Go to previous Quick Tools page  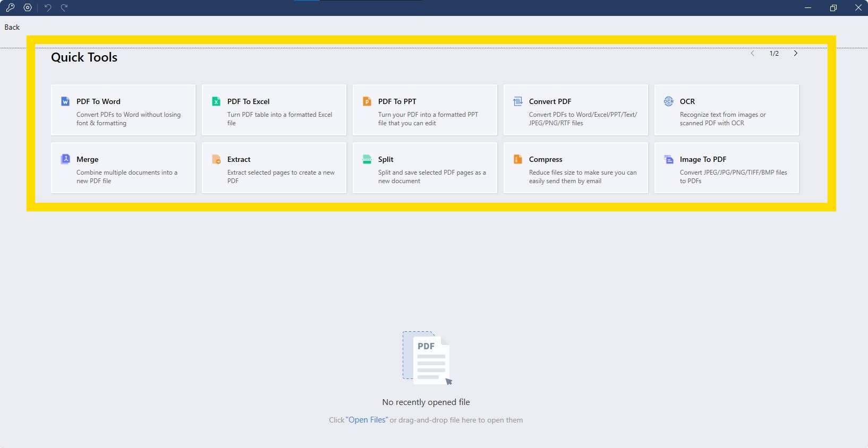[x=753, y=53]
